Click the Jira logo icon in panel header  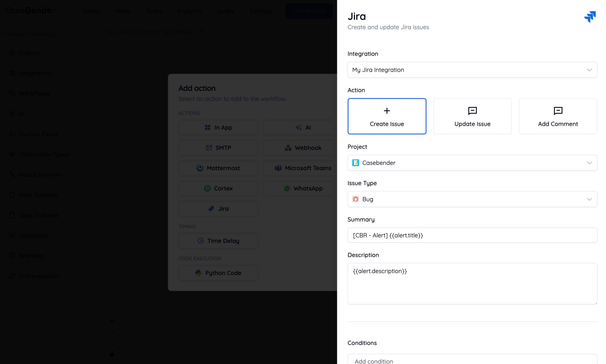[x=590, y=17]
